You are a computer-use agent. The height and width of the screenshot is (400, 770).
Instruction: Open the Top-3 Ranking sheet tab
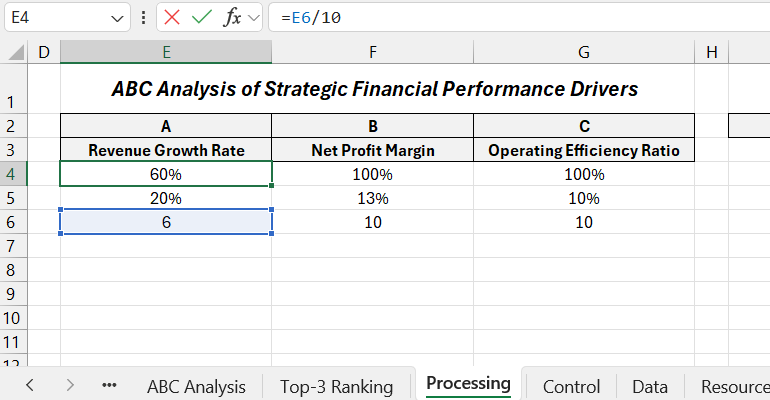tap(336, 387)
